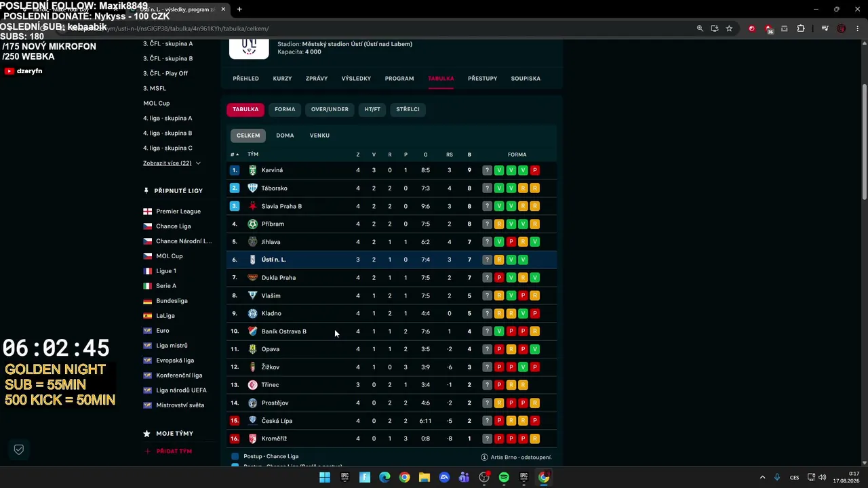
Task: Click the info icon next to Artis Brno
Action: pos(484,457)
